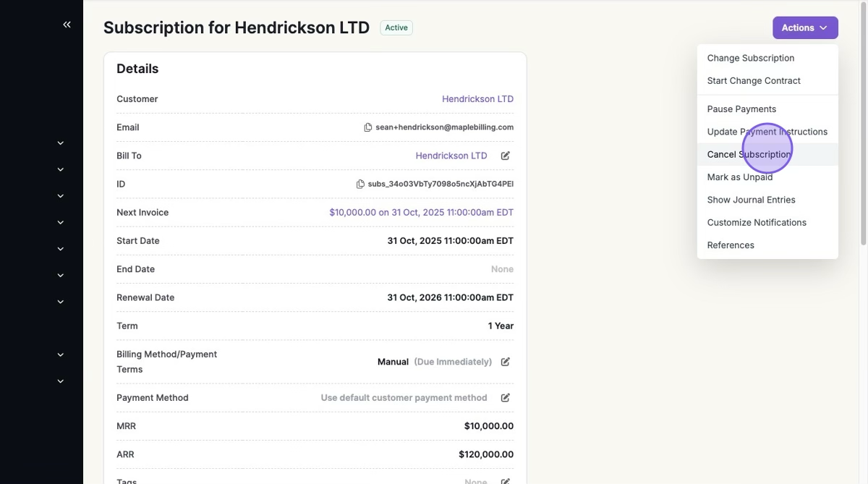868x484 pixels.
Task: Open the Actions dropdown button
Action: [804, 27]
